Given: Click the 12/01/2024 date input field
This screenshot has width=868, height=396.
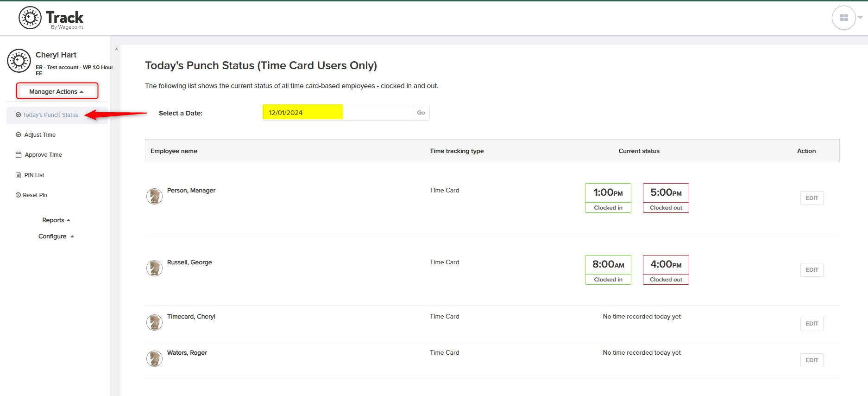Looking at the screenshot, I should click(337, 113).
